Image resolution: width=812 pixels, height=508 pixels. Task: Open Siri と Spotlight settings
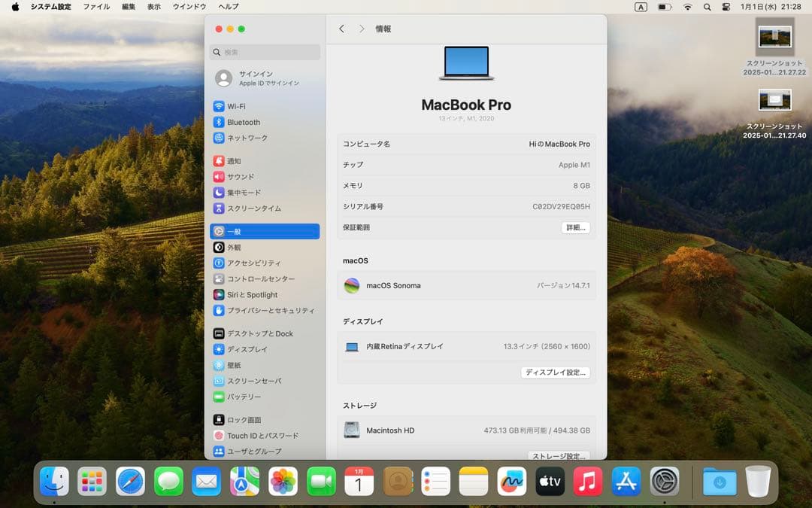point(251,294)
